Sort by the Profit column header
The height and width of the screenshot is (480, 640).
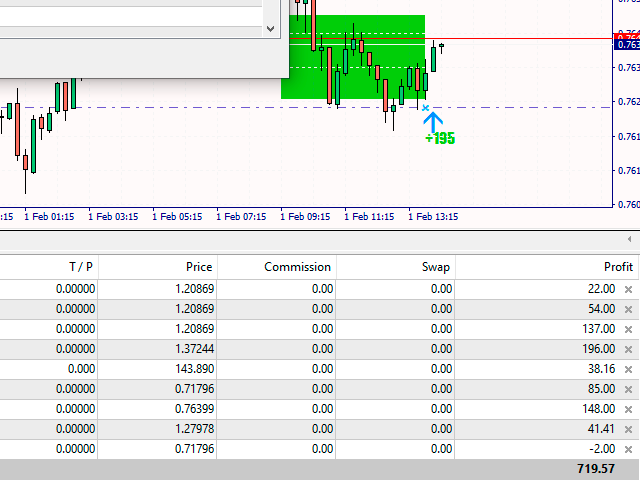click(547, 267)
